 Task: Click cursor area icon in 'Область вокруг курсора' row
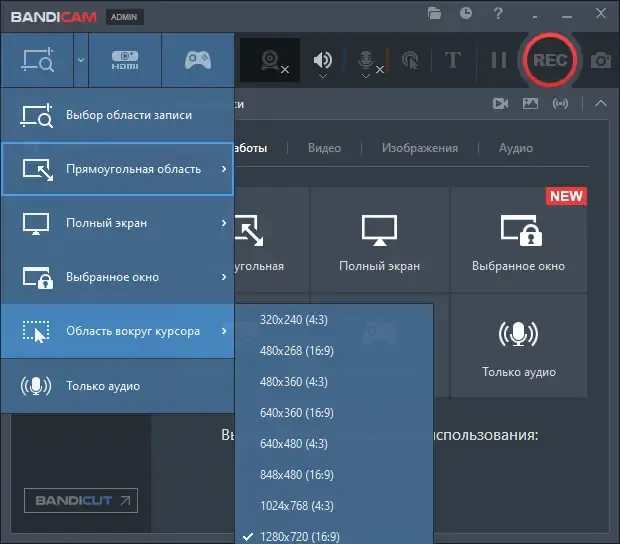tap(36, 331)
